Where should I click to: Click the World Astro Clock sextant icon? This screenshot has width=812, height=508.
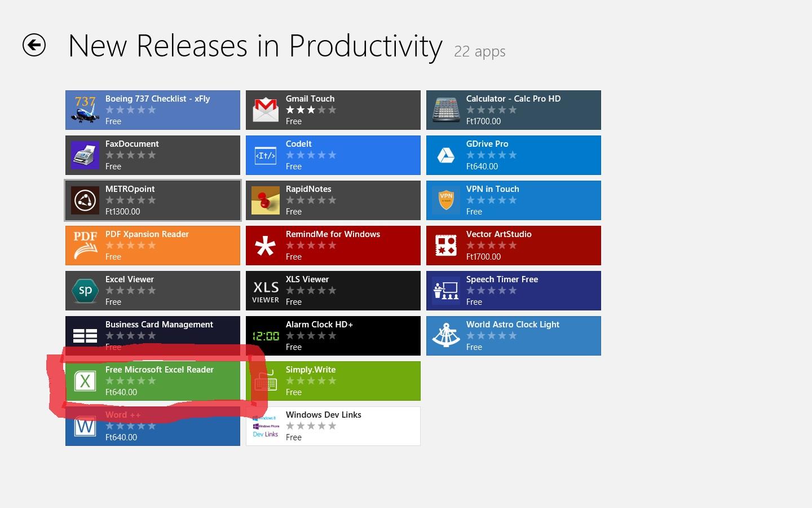click(446, 336)
